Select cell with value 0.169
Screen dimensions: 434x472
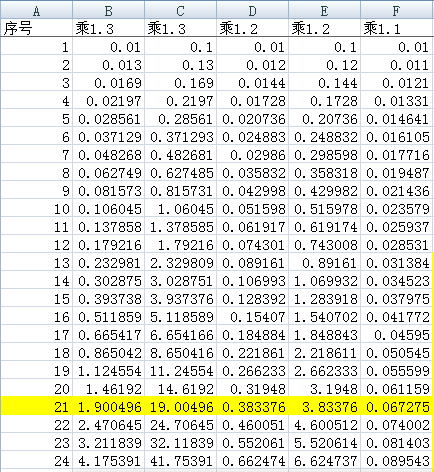180,83
